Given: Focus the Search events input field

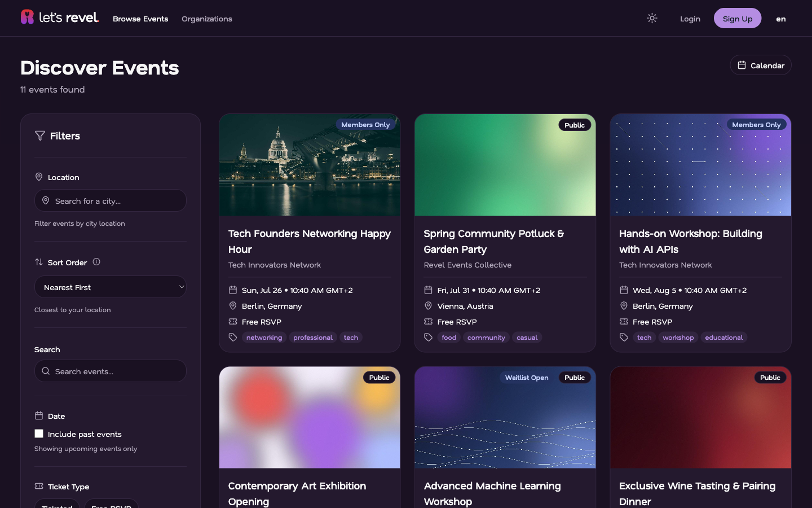Looking at the screenshot, I should coord(111,371).
